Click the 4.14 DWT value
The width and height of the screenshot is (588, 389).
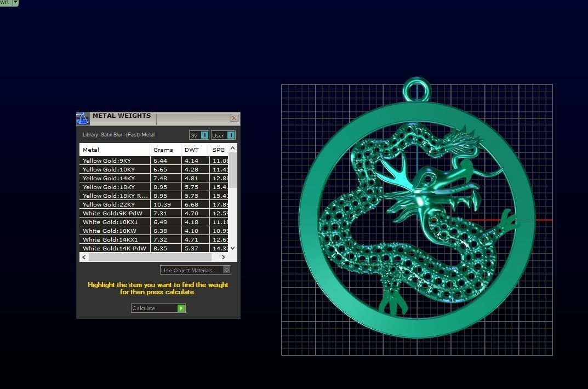click(x=191, y=161)
